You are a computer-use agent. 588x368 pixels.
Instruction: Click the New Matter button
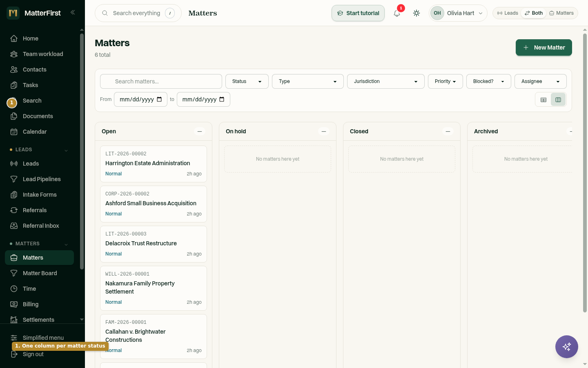pos(543,47)
